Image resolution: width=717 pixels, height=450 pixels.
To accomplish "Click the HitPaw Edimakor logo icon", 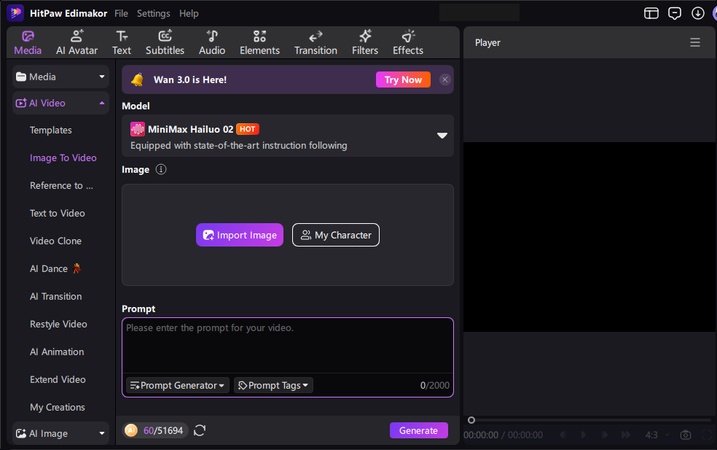I will 15,13.
